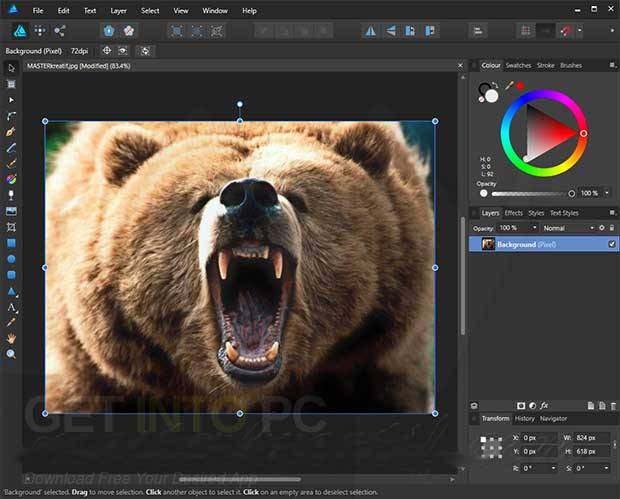
Task: Activate the Zoom magnifier tool
Action: (x=11, y=354)
